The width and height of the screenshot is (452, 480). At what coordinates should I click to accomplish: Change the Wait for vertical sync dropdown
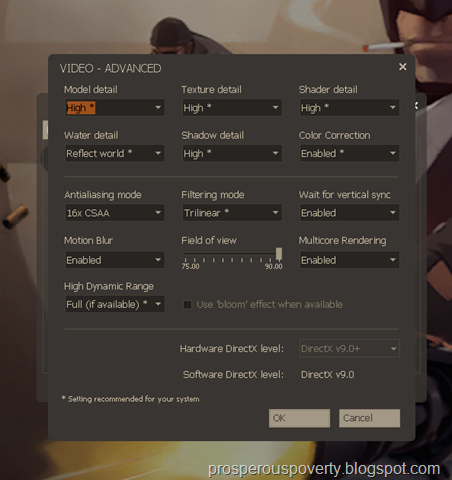349,213
